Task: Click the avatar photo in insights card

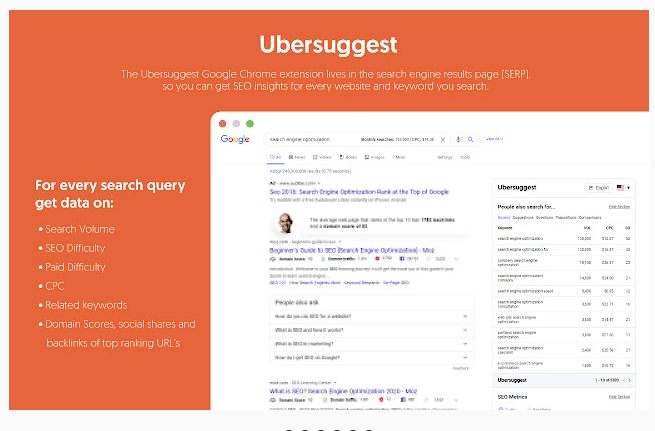Action: 286,222
